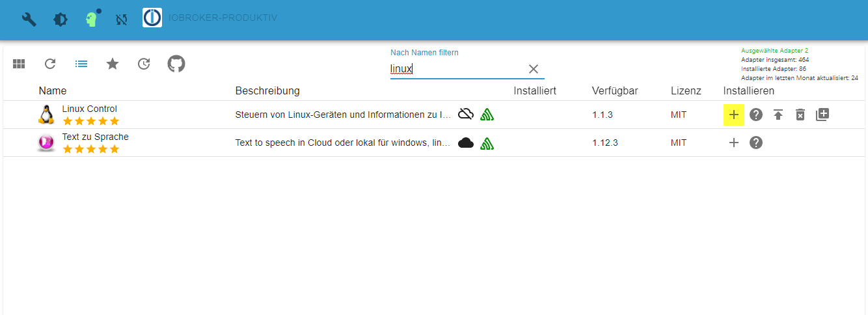
Task: Install specific version of Linux Control
Action: (822, 115)
